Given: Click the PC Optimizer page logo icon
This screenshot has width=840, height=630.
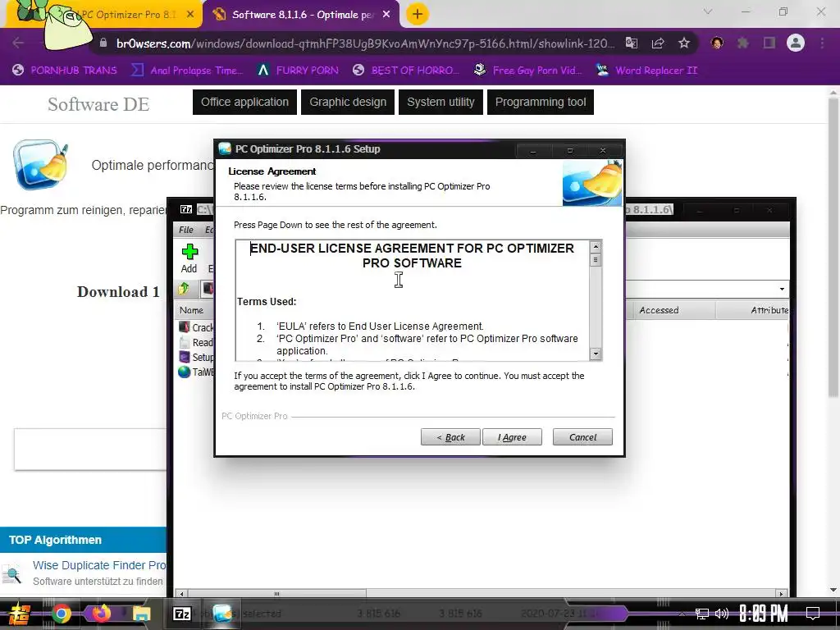Looking at the screenshot, I should pos(41,164).
